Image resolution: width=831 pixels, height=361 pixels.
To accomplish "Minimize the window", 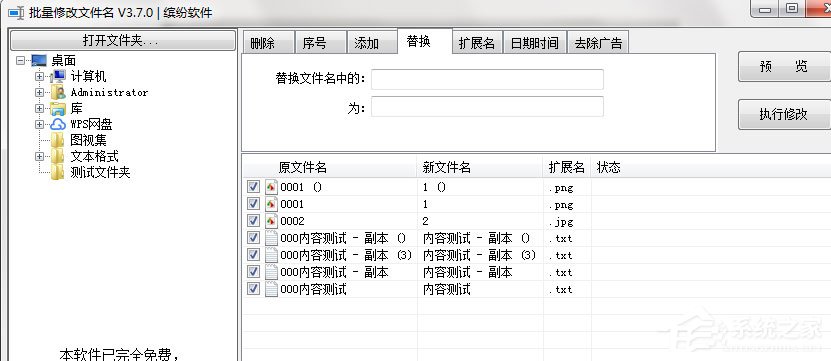I will pyautogui.click(x=765, y=11).
